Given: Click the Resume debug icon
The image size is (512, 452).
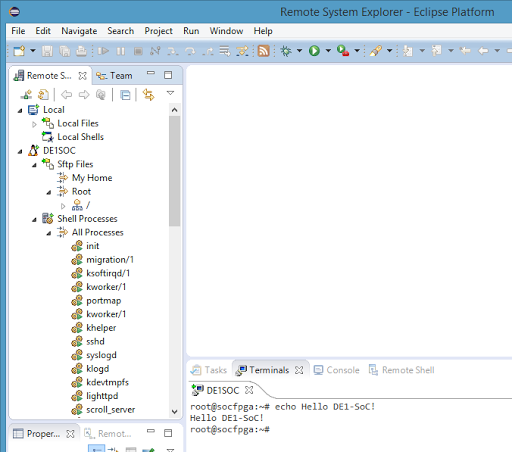Looking at the screenshot, I should pyautogui.click(x=103, y=51).
